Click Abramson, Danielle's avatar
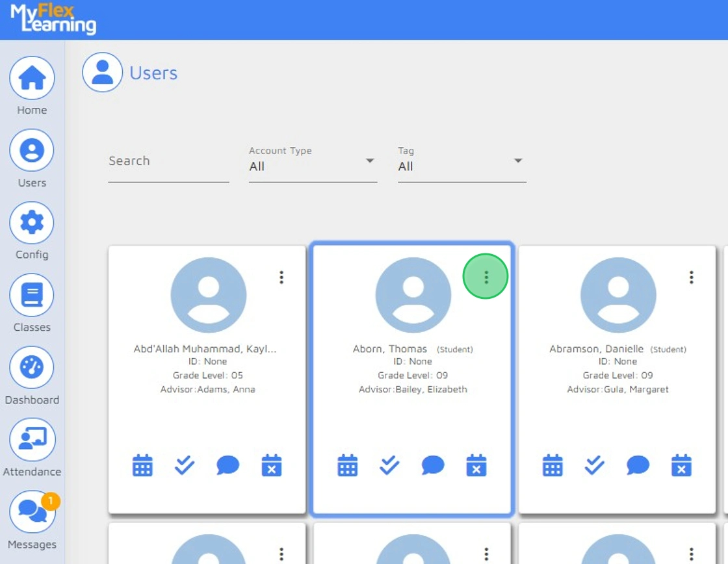Screen dimensions: 728x564 coord(618,295)
